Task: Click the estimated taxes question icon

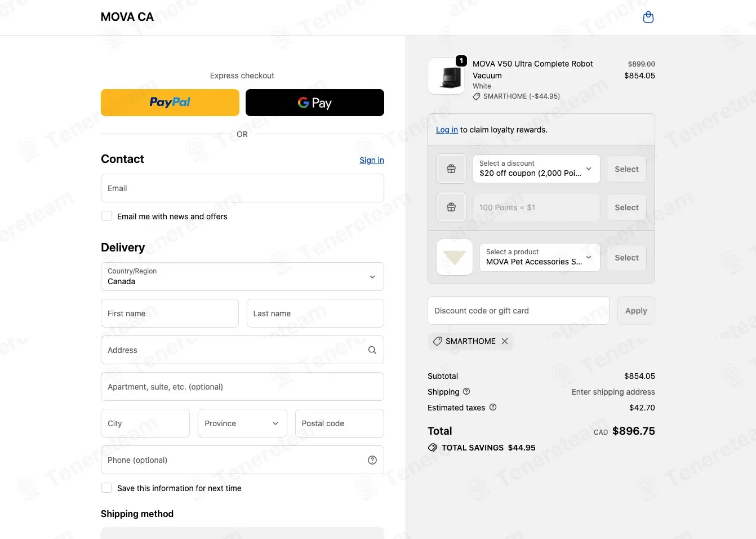Action: (493, 407)
